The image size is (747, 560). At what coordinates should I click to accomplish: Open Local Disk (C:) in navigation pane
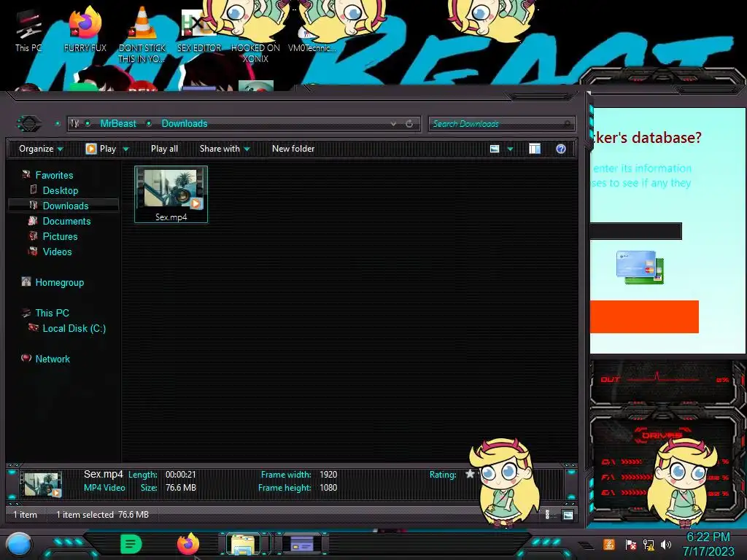tap(74, 328)
